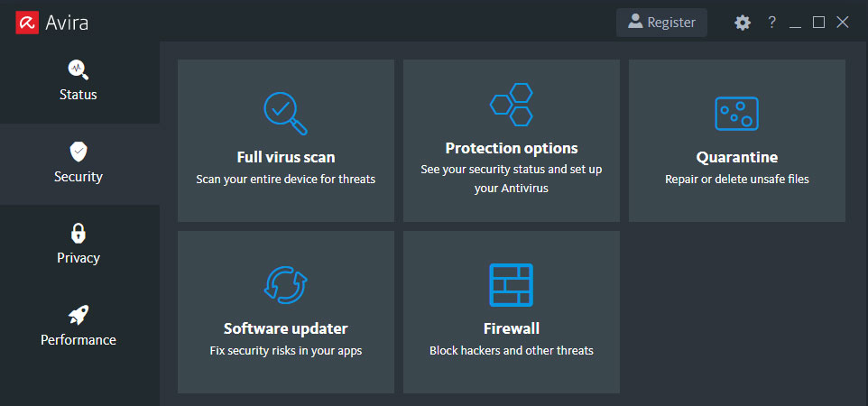This screenshot has width=868, height=406.
Task: Select the 'Block hackers and other threats' text
Action: pyautogui.click(x=511, y=350)
